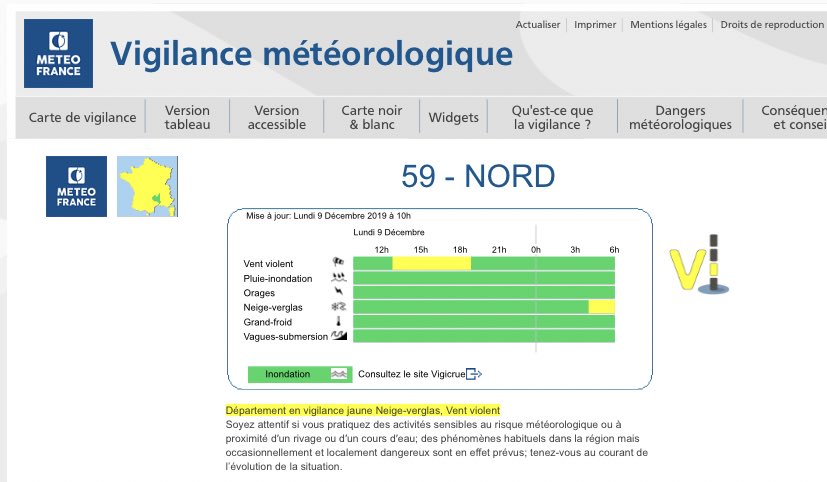
Task: Click the 0h midnight time marker
Action: [x=536, y=249]
